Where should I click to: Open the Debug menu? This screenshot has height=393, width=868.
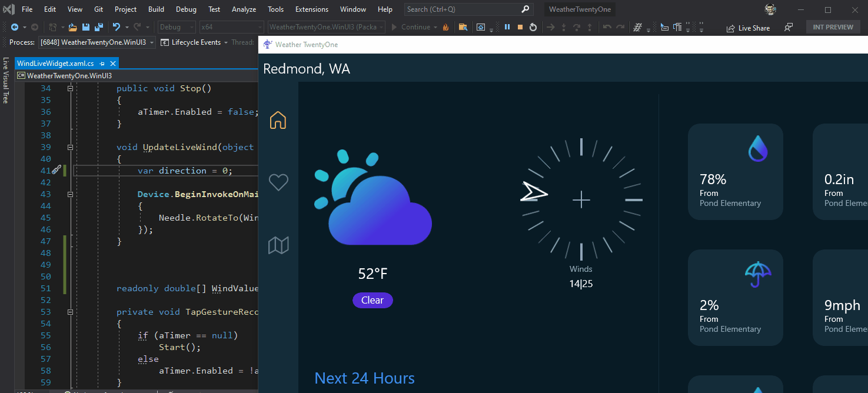point(186,9)
